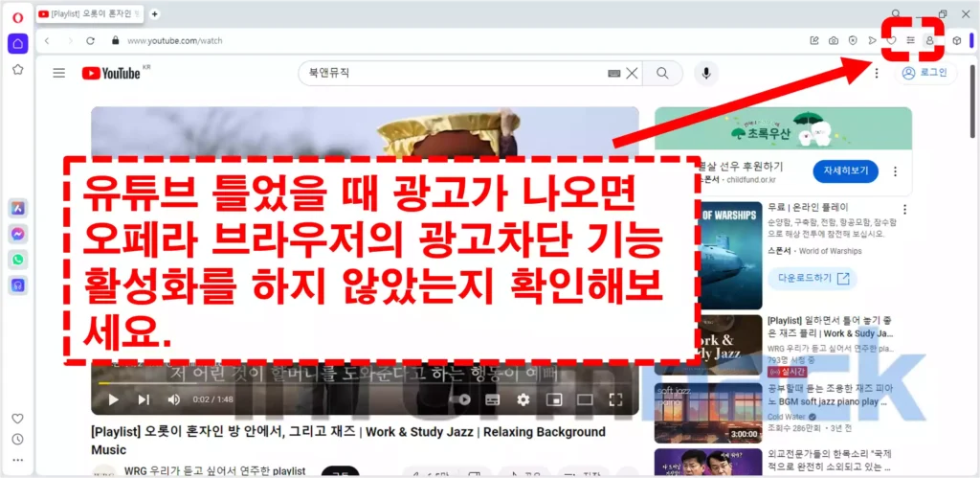Play the video in player

click(x=113, y=399)
